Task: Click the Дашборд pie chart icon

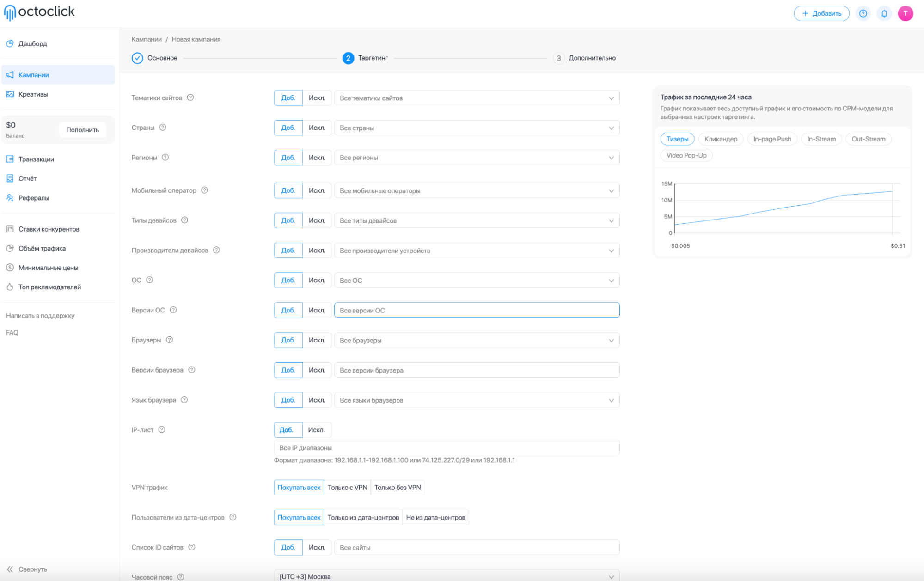Action: click(10, 43)
